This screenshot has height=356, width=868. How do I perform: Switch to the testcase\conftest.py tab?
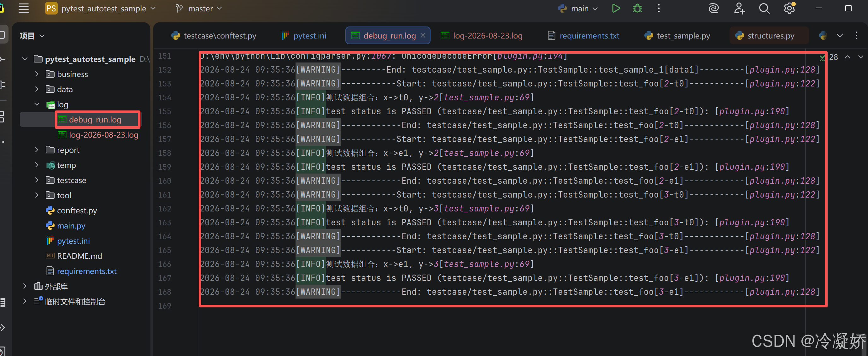[214, 36]
